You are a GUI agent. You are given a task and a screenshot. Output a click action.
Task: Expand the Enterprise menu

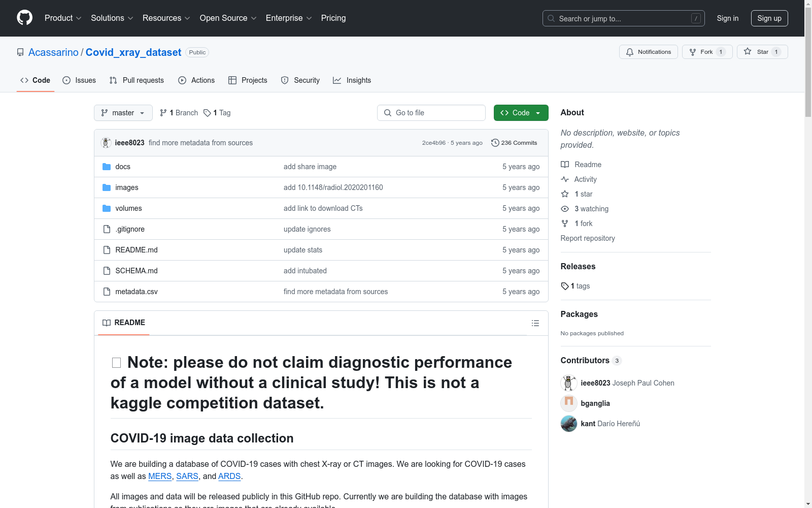tap(289, 18)
